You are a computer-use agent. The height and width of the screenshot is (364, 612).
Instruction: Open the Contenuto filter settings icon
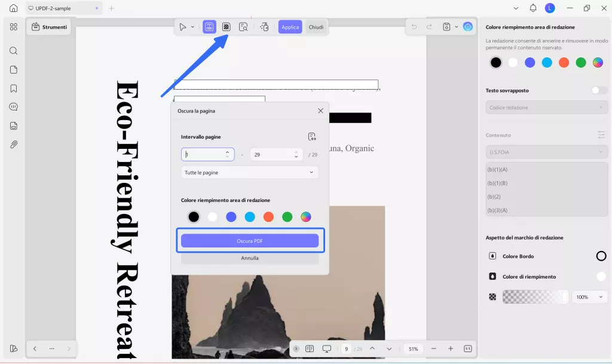point(601,134)
